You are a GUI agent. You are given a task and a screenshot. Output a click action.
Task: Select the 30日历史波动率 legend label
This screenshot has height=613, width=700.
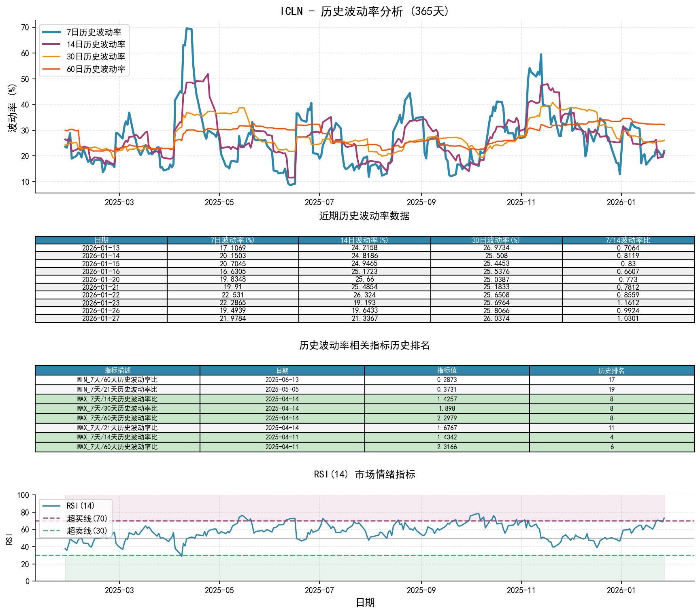click(x=96, y=57)
